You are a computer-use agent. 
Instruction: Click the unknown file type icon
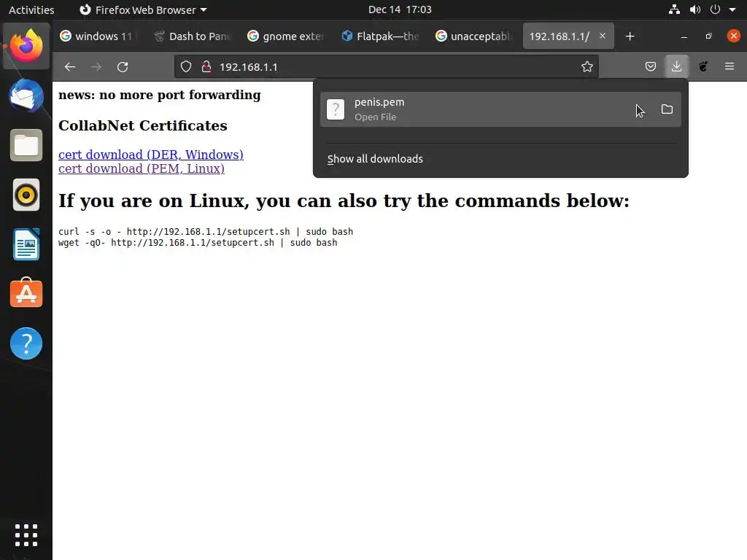coord(336,109)
